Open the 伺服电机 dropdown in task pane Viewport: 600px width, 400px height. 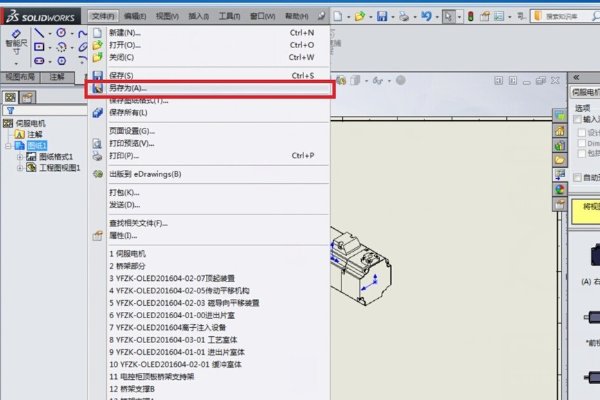[x=585, y=93]
